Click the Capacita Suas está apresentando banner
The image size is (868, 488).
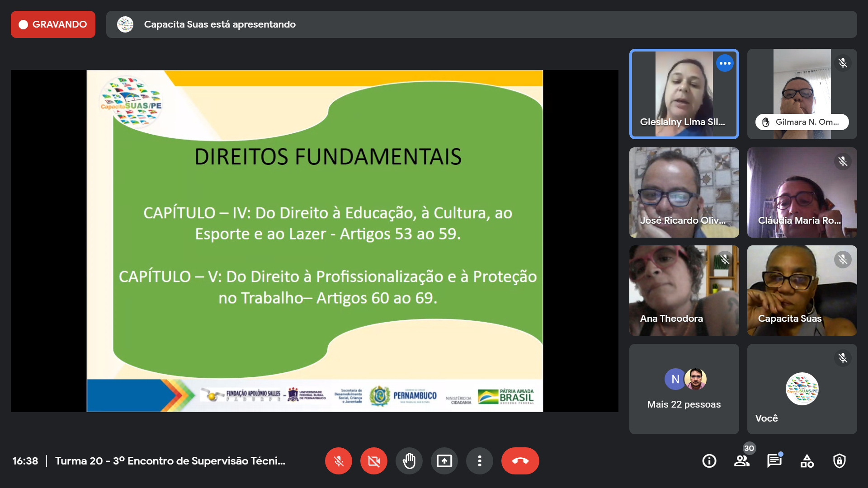[x=481, y=24]
